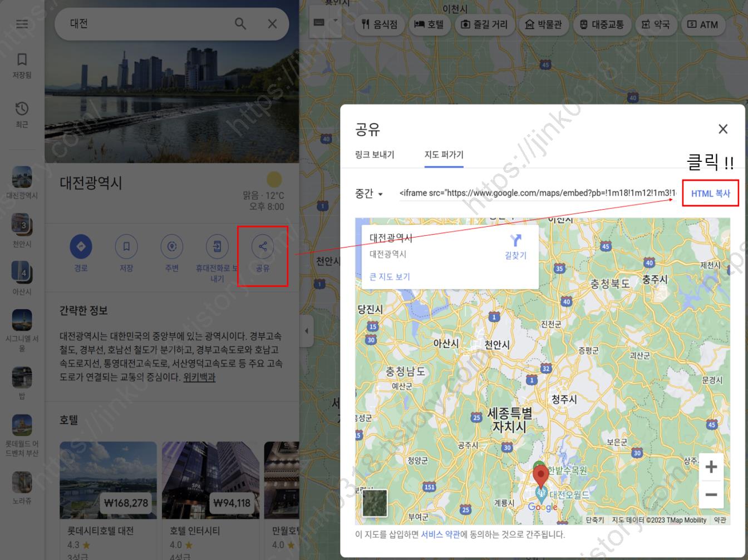Screen dimensions: 748x560
Task: Filter map by 대중교통 transit
Action: (602, 24)
